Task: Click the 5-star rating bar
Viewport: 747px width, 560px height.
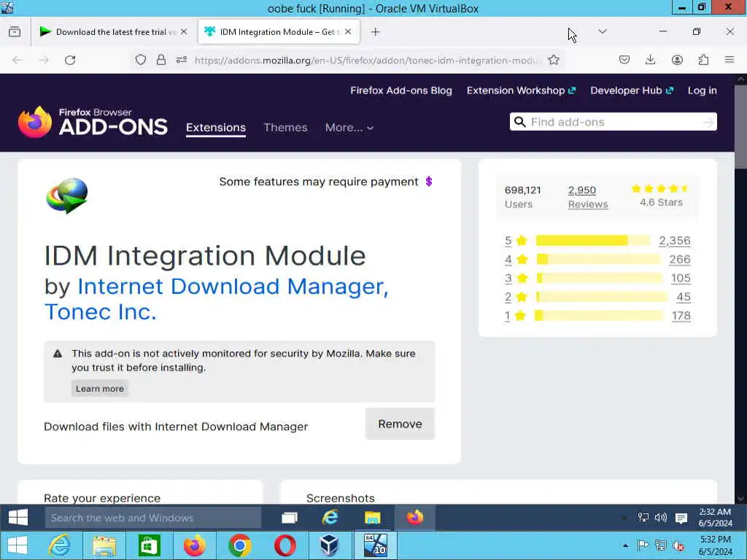Action: tap(592, 241)
